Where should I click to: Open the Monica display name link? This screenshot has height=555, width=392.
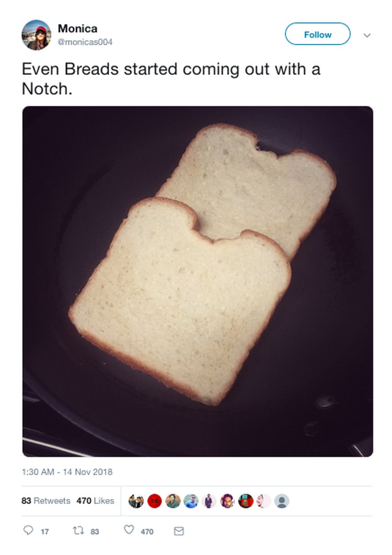click(77, 28)
